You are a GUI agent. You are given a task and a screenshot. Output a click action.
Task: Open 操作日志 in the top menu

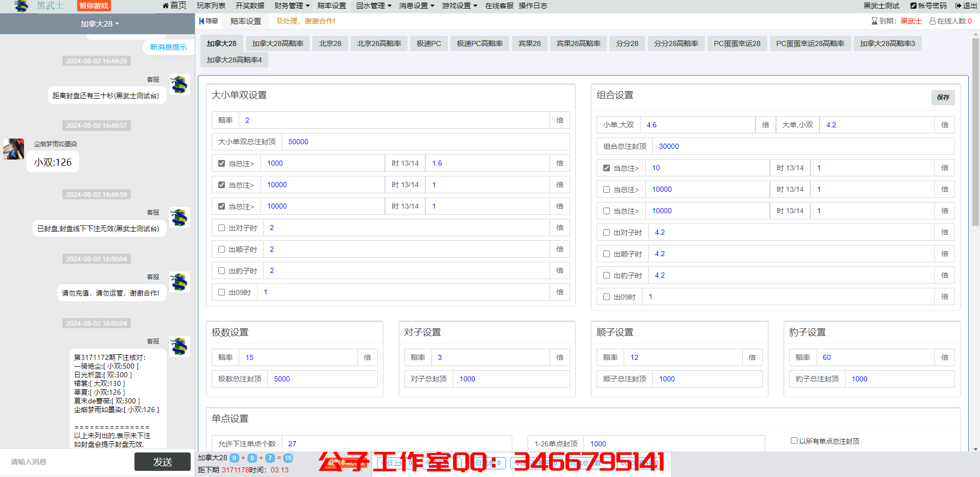[533, 6]
